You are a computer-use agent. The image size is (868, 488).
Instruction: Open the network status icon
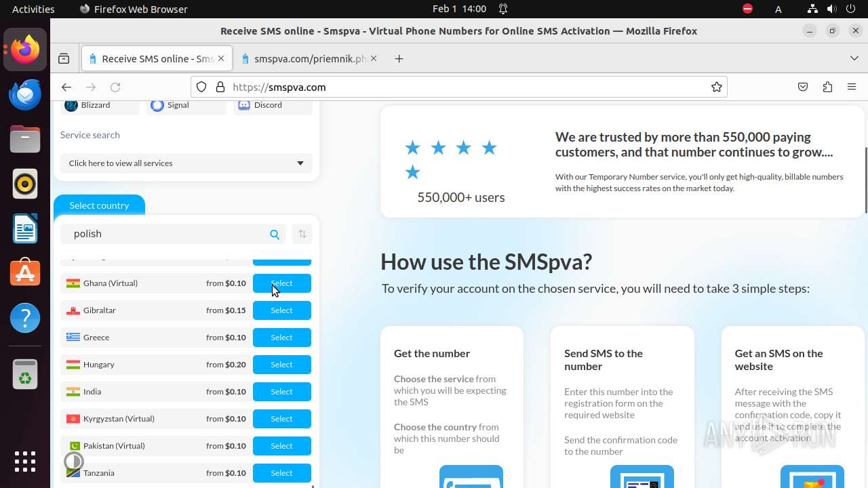[x=812, y=9]
